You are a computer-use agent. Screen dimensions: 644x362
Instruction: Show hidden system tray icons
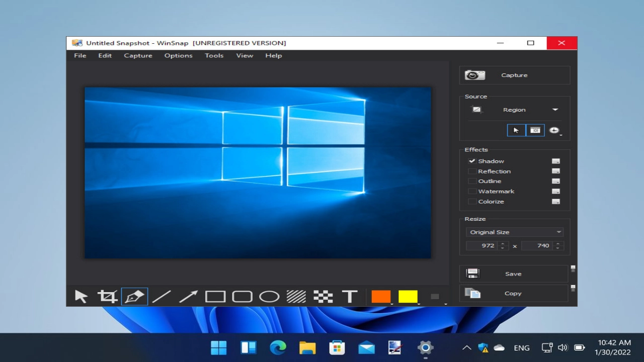tap(466, 347)
